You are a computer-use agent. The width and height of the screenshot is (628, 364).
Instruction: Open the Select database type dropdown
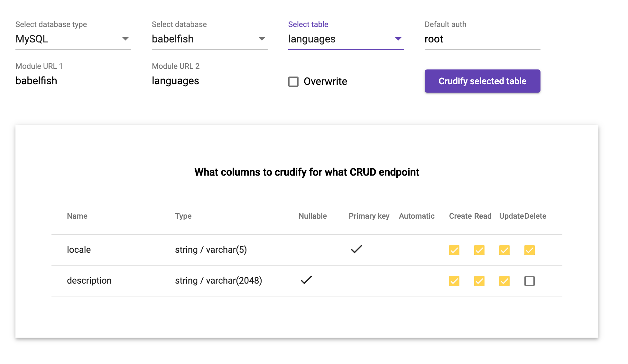(x=73, y=39)
